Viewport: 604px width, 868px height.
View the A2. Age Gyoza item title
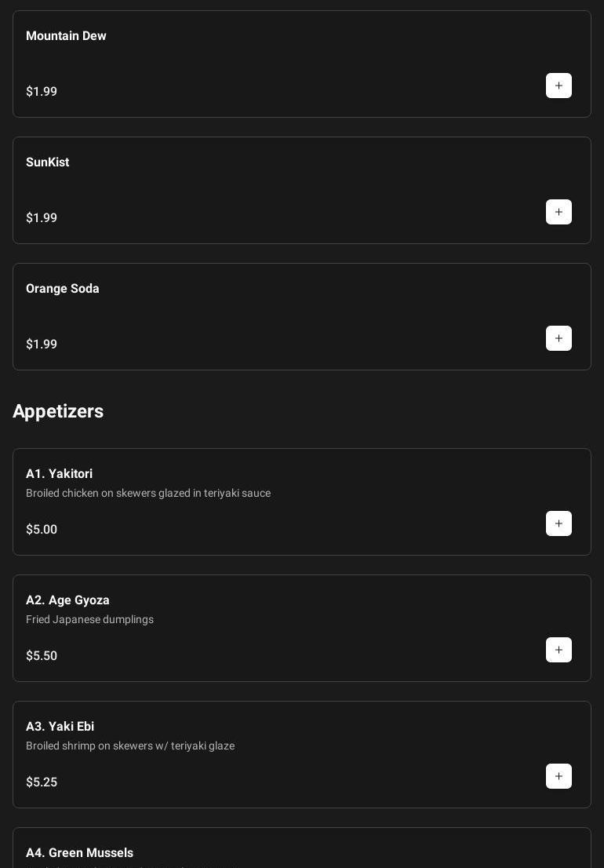click(67, 600)
